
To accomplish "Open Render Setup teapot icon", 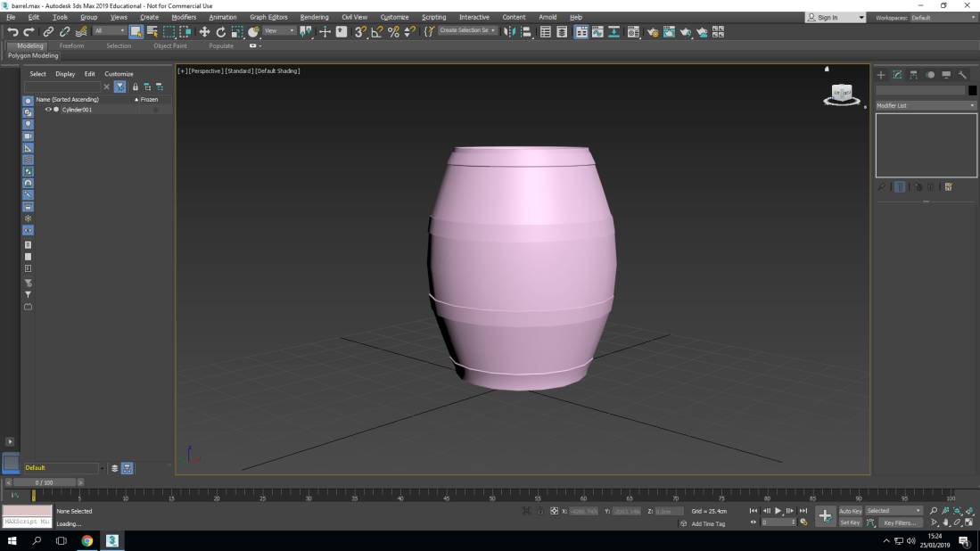I will coord(653,31).
